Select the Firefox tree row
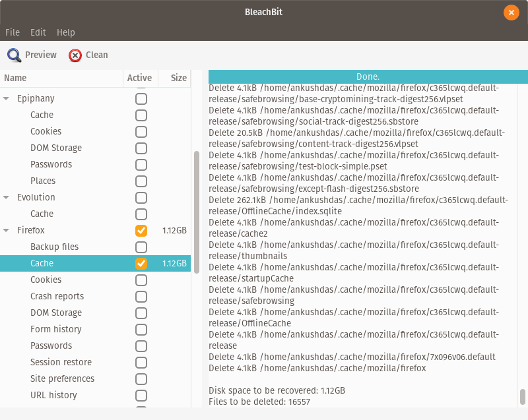The image size is (528, 420). coord(95,230)
